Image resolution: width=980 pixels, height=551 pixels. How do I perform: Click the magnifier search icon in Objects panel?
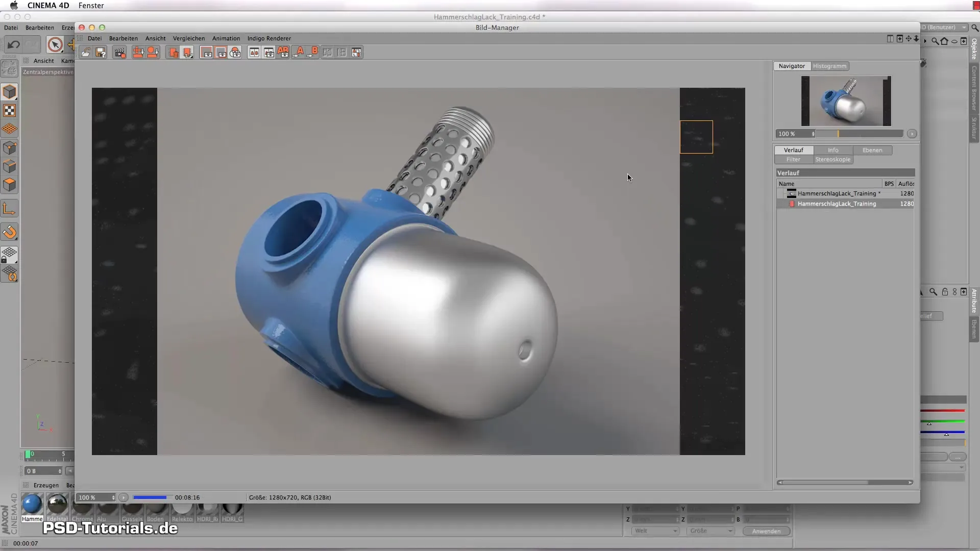coord(935,41)
